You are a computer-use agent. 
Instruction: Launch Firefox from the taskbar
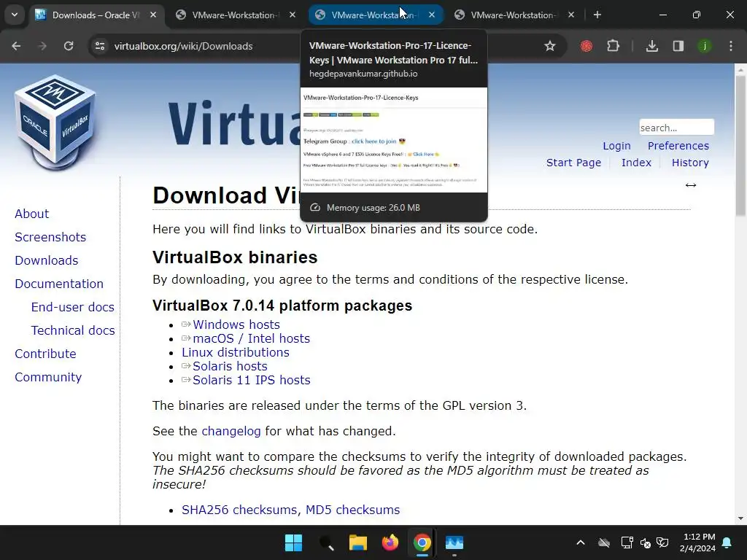click(390, 542)
